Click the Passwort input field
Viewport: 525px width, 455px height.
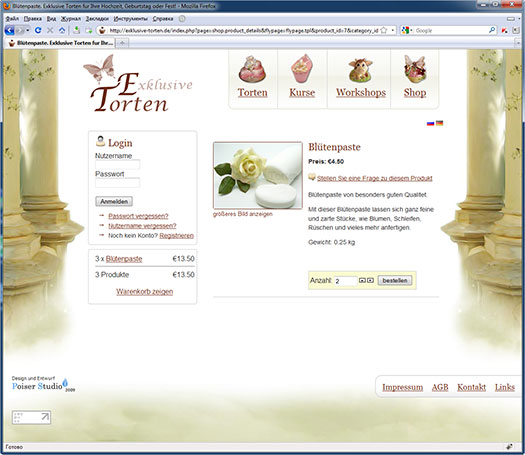tap(118, 183)
